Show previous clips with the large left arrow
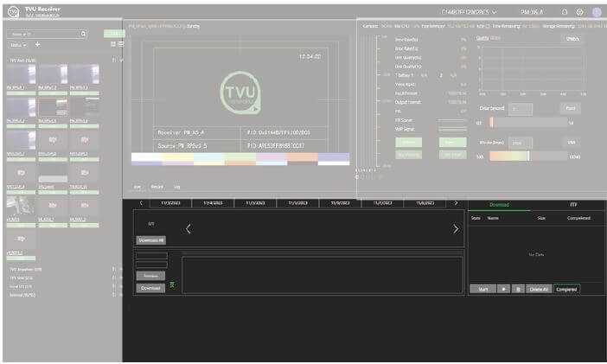The image size is (607, 364). tap(188, 229)
